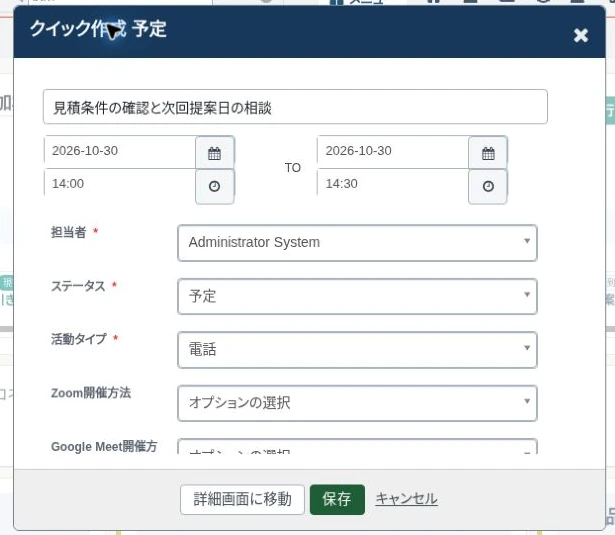Click the Zoom開催方法 label
The width and height of the screenshot is (615, 535).
click(91, 393)
